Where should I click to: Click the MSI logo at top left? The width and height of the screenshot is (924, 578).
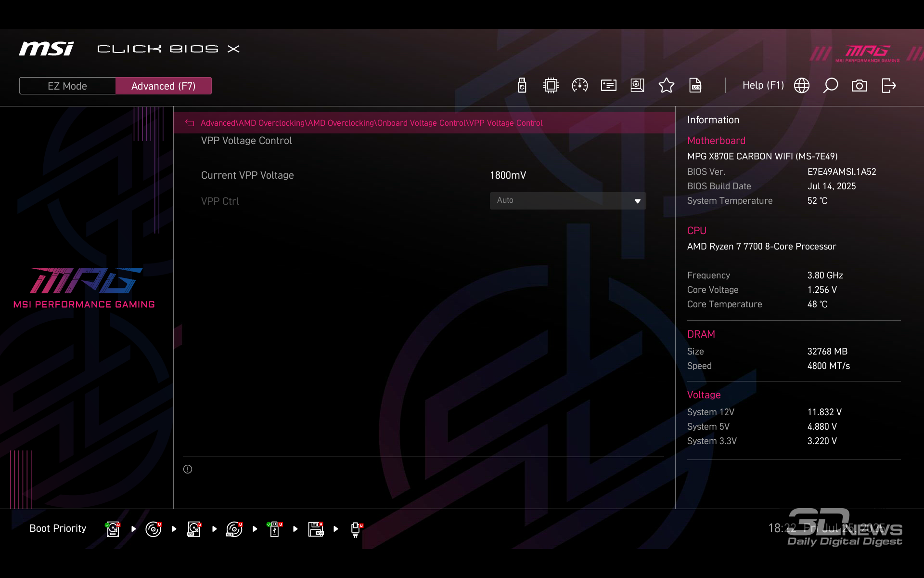(x=46, y=49)
